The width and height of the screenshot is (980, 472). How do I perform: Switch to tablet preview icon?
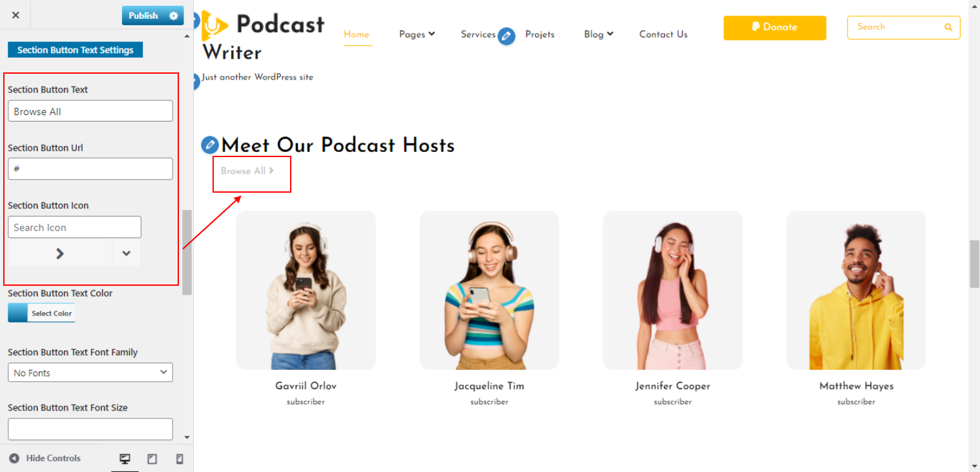click(152, 459)
